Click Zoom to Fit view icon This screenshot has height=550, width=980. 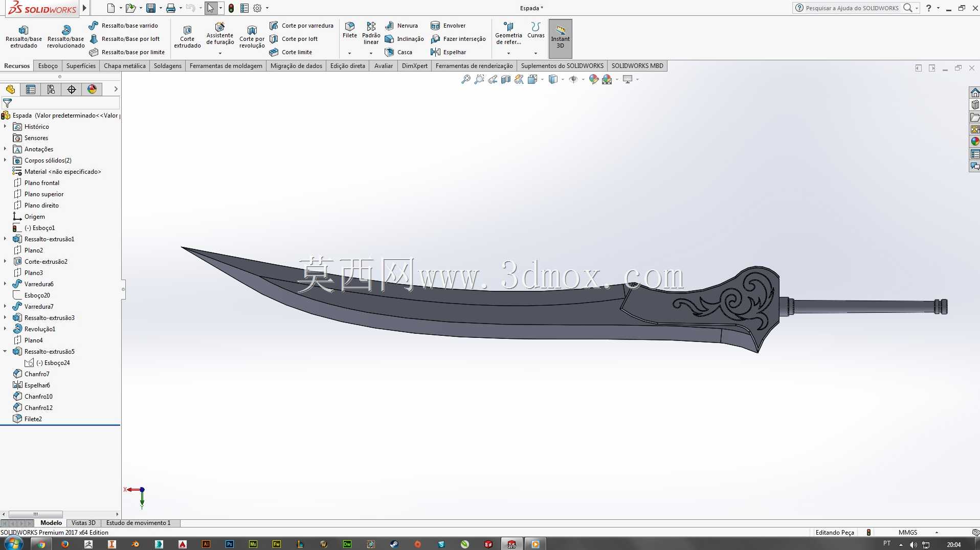click(465, 79)
